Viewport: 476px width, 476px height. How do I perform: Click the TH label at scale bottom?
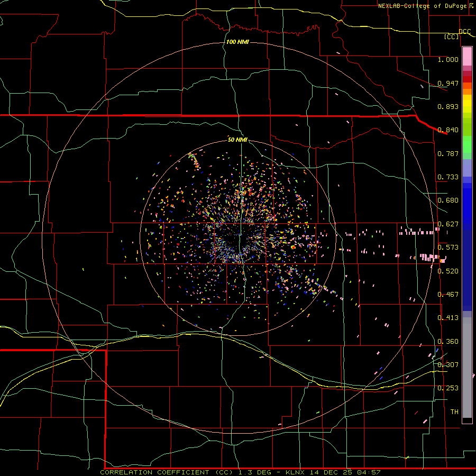454,412
